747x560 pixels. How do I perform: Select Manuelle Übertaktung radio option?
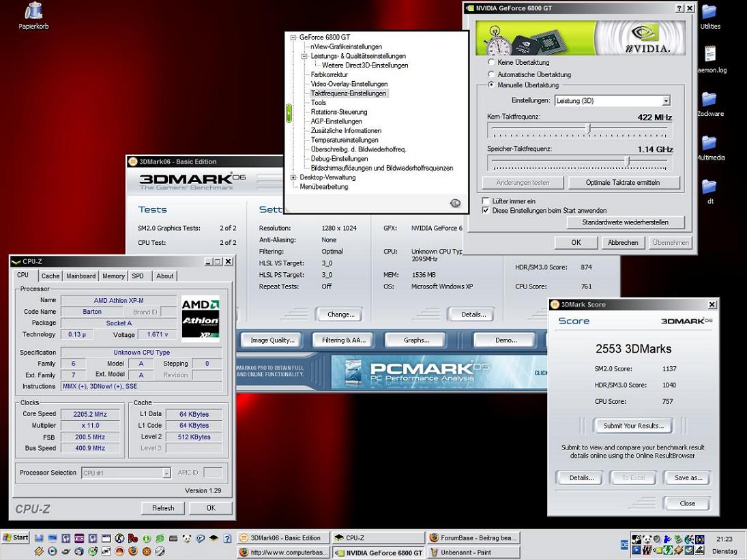click(491, 85)
